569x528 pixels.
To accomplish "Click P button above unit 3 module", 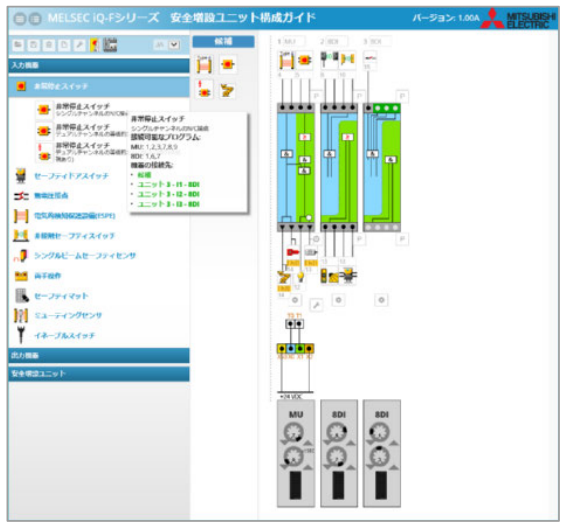I will 402,96.
